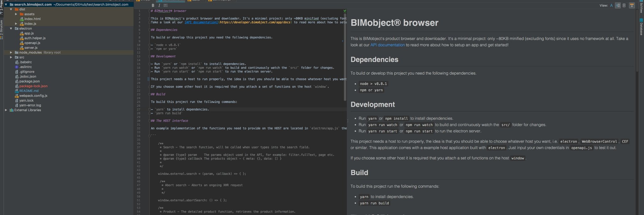
Task: Click the External Libraries bars icon
Action: coord(11,110)
